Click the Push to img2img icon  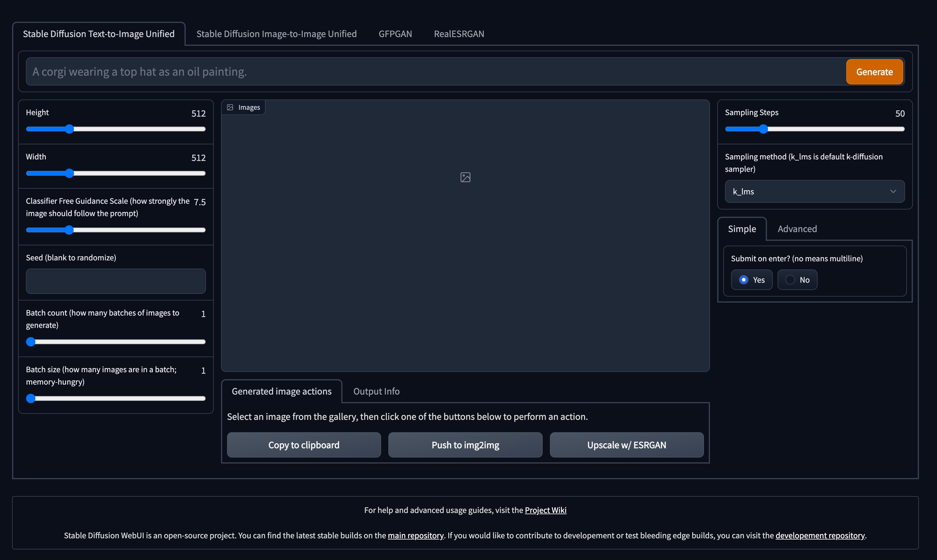point(465,445)
